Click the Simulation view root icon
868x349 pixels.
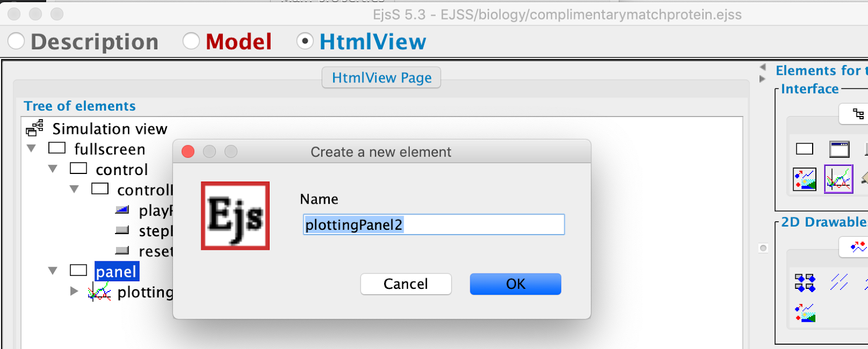[x=35, y=128]
